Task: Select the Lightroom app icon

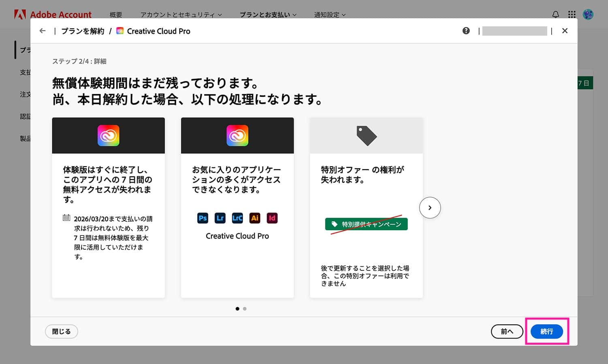Action: [220, 218]
